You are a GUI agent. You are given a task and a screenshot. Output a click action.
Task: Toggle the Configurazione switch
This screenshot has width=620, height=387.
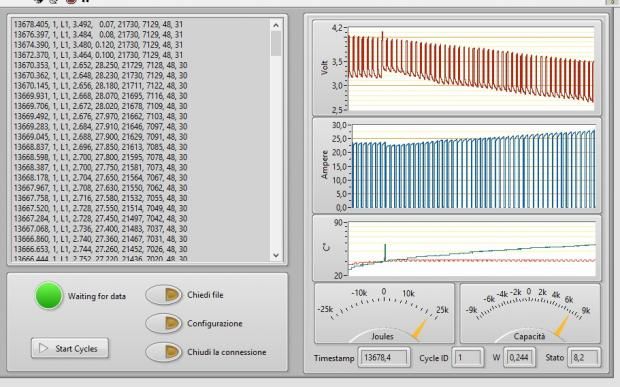tap(164, 323)
